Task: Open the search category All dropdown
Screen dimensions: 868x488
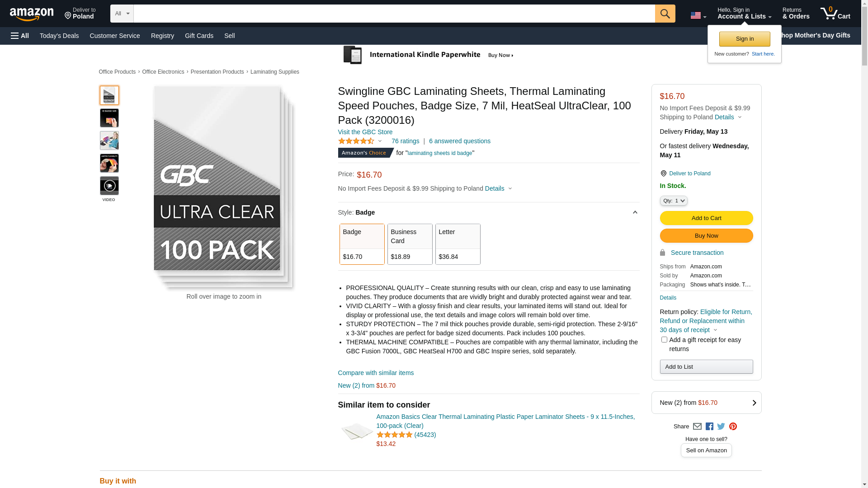Action: (x=122, y=14)
